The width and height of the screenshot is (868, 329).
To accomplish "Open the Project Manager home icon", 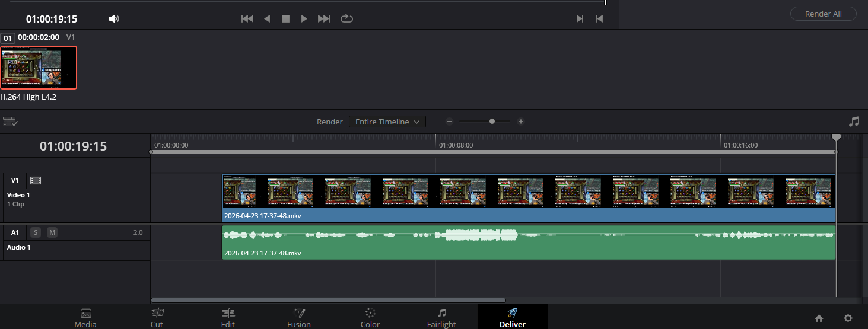I will 819,318.
